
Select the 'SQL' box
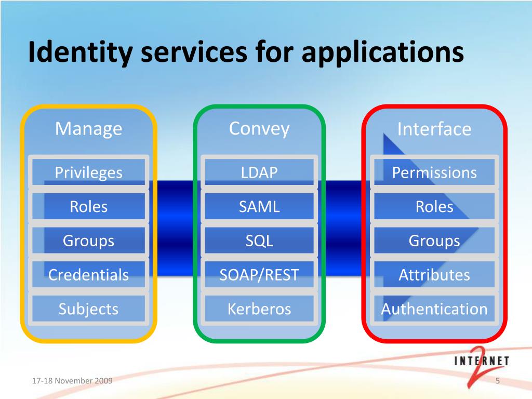click(259, 240)
